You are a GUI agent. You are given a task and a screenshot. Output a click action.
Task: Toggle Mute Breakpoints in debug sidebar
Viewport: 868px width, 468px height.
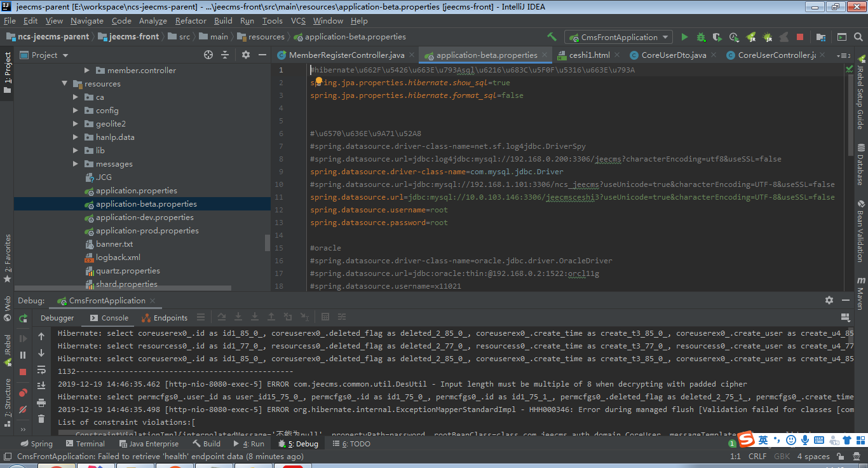[x=24, y=409]
